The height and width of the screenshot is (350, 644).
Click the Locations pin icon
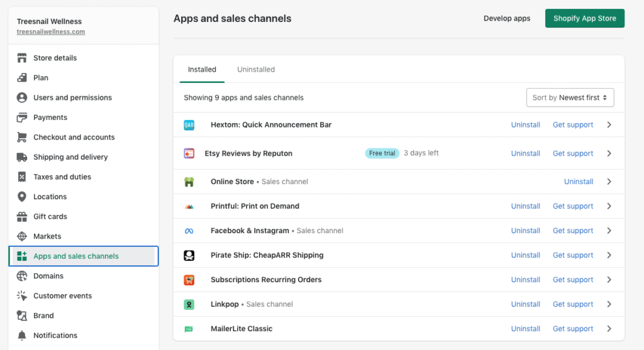pos(22,197)
